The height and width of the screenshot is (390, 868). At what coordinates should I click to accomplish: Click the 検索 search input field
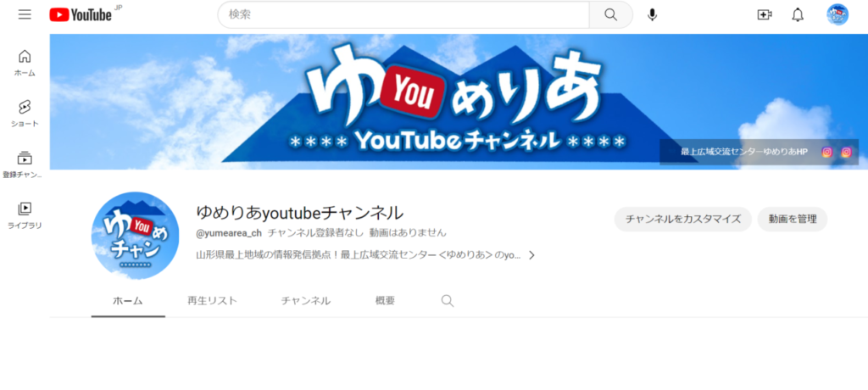click(403, 15)
